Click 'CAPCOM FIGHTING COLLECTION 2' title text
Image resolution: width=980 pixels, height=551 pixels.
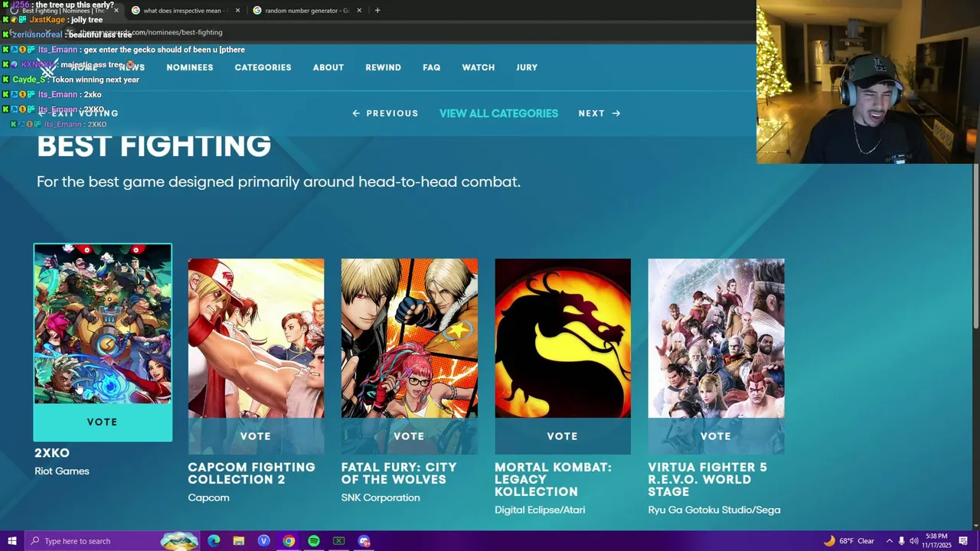click(252, 473)
